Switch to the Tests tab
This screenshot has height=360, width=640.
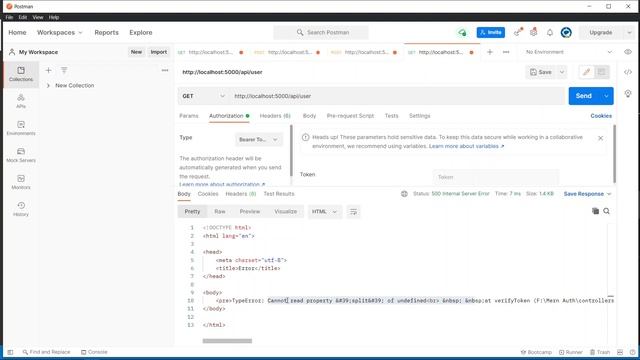coord(391,116)
